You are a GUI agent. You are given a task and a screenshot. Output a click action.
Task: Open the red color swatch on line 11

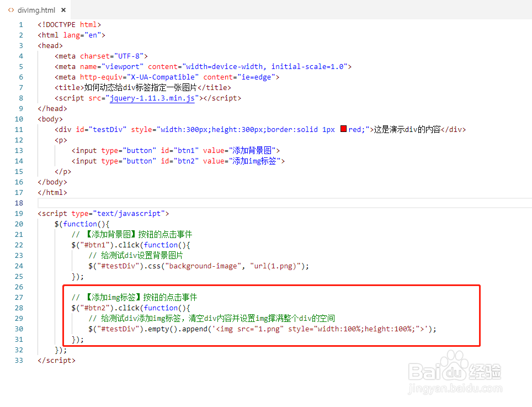pos(343,129)
